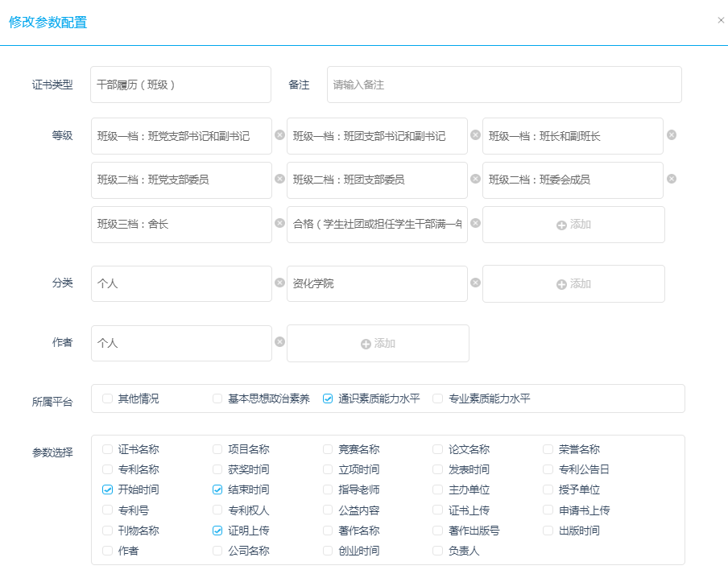Enable 著作名称 parameter

coord(328,531)
